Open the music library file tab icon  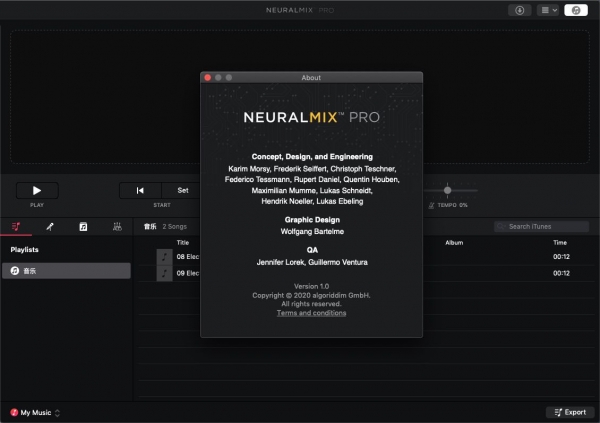(x=83, y=227)
